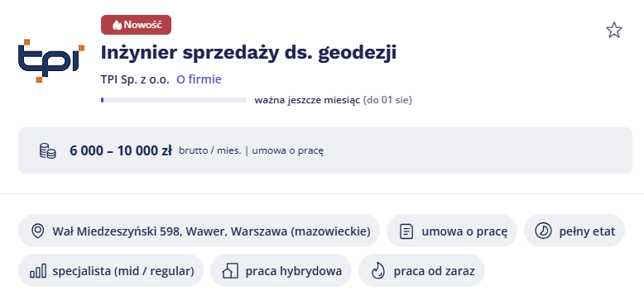Click the coins salary icon
The image size is (644, 300).
point(48,150)
